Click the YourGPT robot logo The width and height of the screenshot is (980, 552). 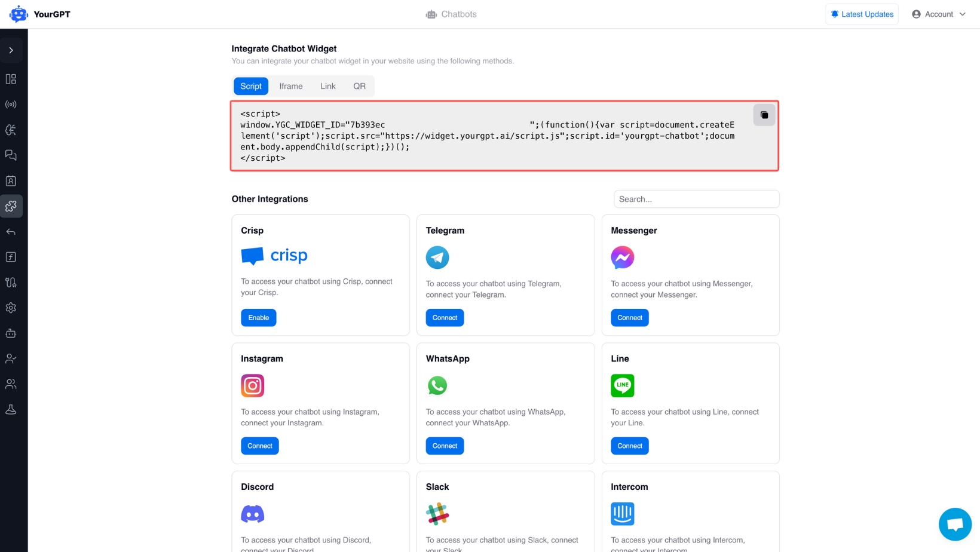pos(18,14)
